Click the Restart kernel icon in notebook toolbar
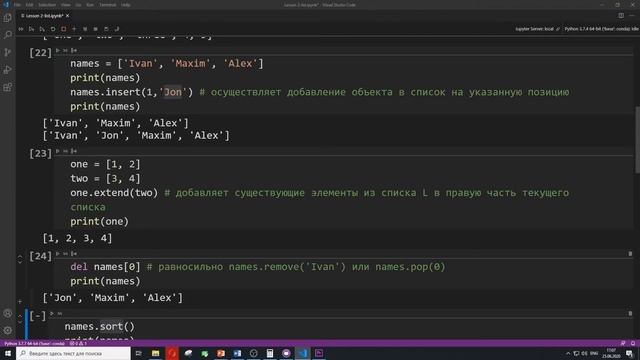Screen dimensions: 640x360 [53, 29]
